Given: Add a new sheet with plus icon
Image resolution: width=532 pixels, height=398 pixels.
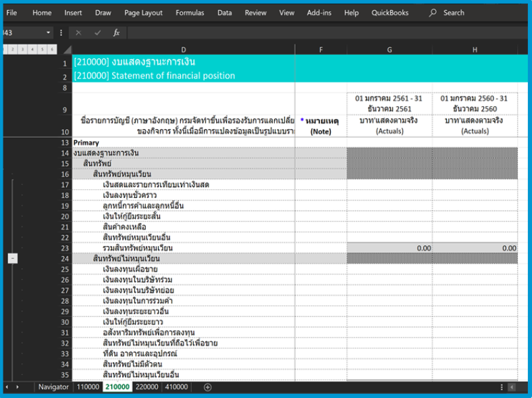Looking at the screenshot, I should (208, 387).
